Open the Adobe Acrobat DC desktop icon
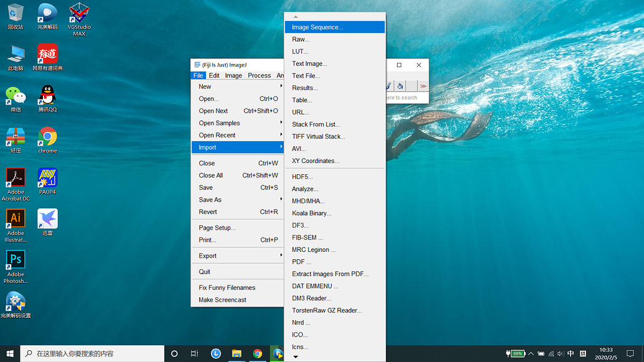This screenshot has width=644, height=362. click(16, 179)
